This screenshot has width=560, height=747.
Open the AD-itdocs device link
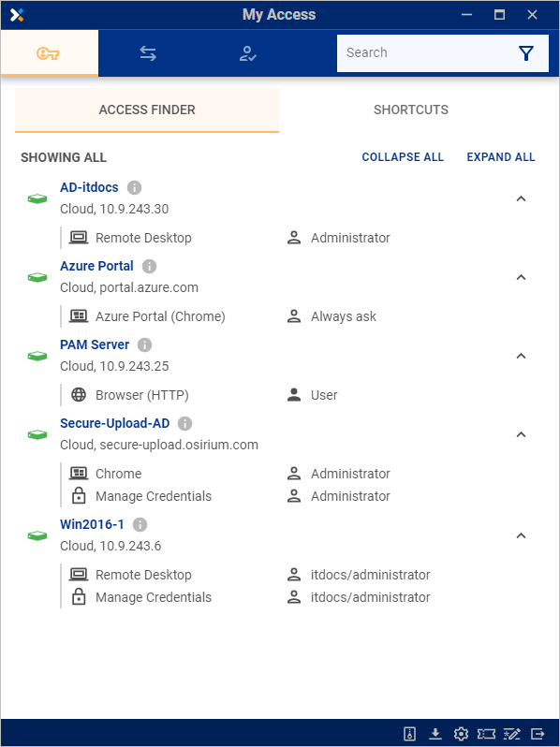[x=89, y=187]
